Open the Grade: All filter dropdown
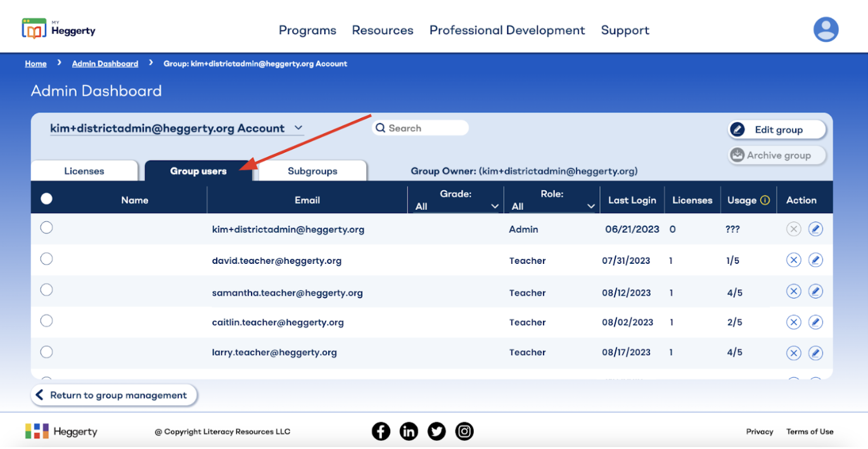868x449 pixels. (495, 205)
